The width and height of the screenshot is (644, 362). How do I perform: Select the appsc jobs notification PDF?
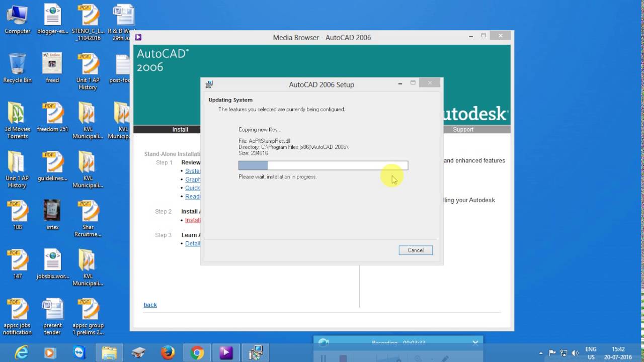17,317
